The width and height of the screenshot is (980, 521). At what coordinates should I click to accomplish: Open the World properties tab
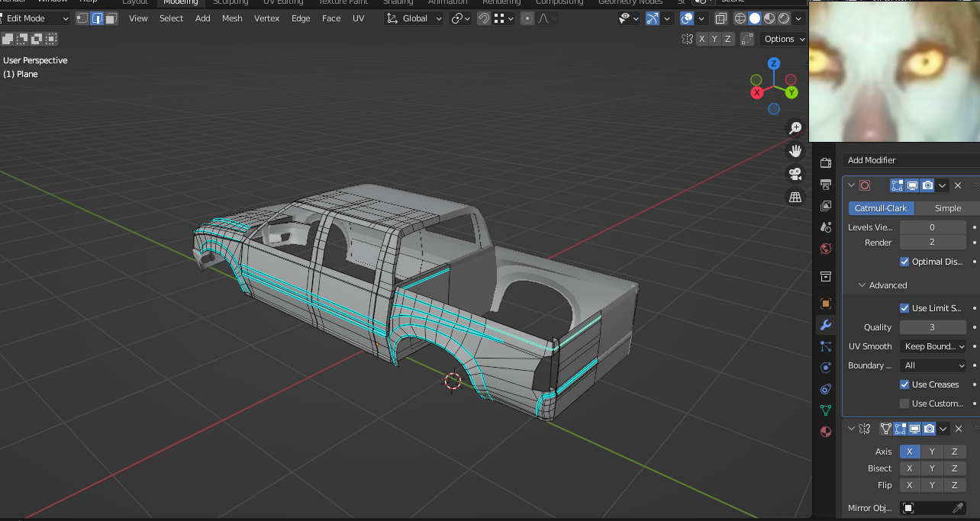point(825,249)
